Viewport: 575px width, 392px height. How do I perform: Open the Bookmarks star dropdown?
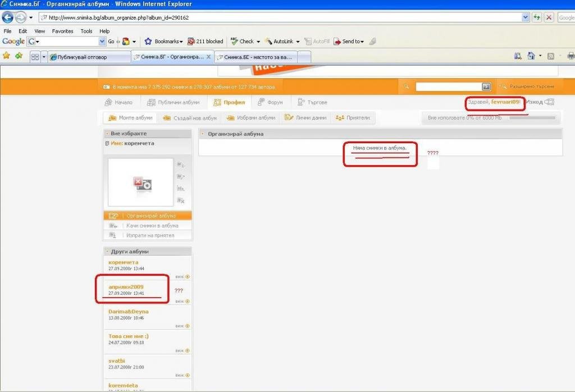tap(163, 42)
